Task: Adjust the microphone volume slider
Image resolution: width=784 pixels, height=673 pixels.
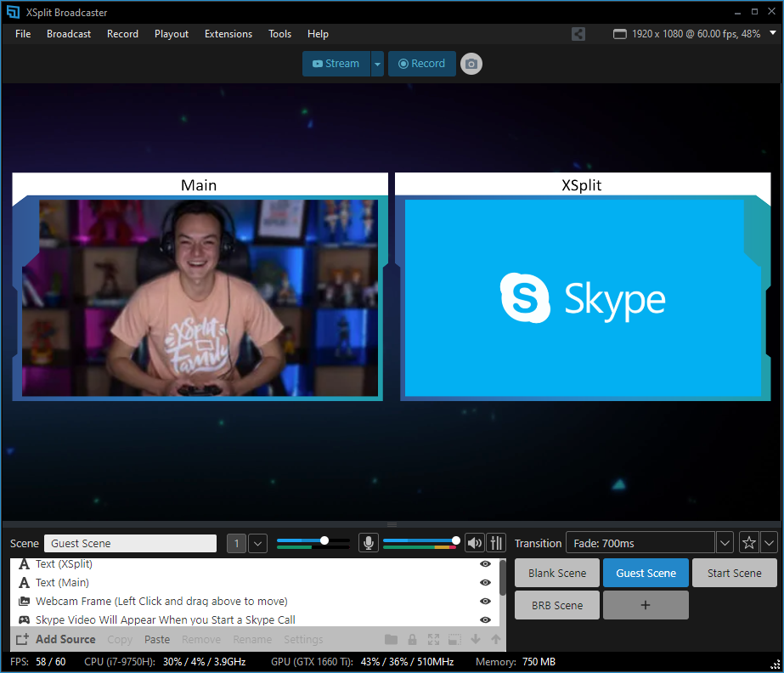Action: click(313, 541)
